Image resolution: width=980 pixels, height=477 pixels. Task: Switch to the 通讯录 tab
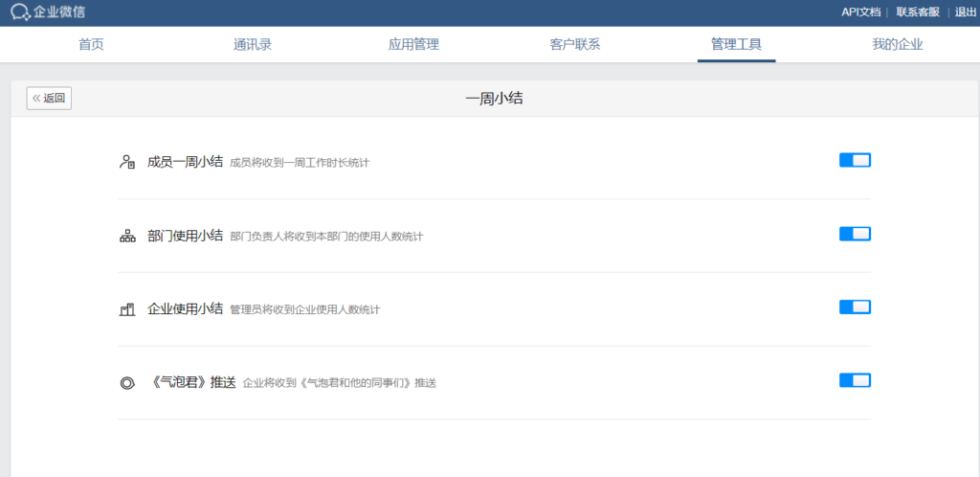pyautogui.click(x=253, y=44)
